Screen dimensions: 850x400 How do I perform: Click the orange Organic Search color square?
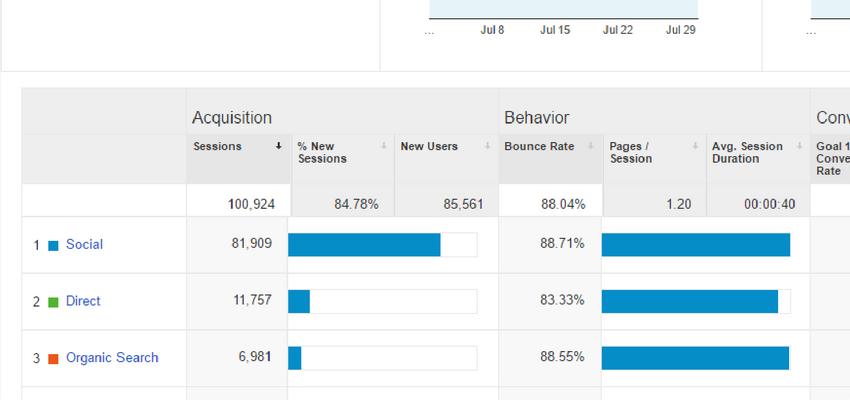[53, 359]
